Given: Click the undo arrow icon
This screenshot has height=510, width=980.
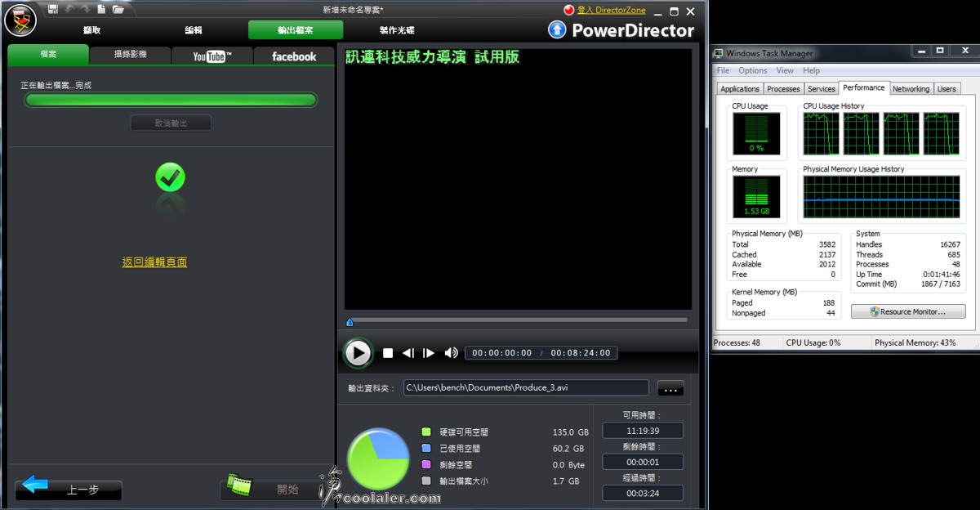Looking at the screenshot, I should click(x=69, y=9).
